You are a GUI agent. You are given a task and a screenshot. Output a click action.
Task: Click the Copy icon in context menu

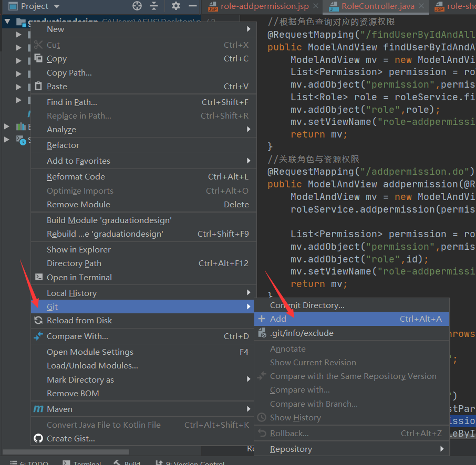point(38,58)
